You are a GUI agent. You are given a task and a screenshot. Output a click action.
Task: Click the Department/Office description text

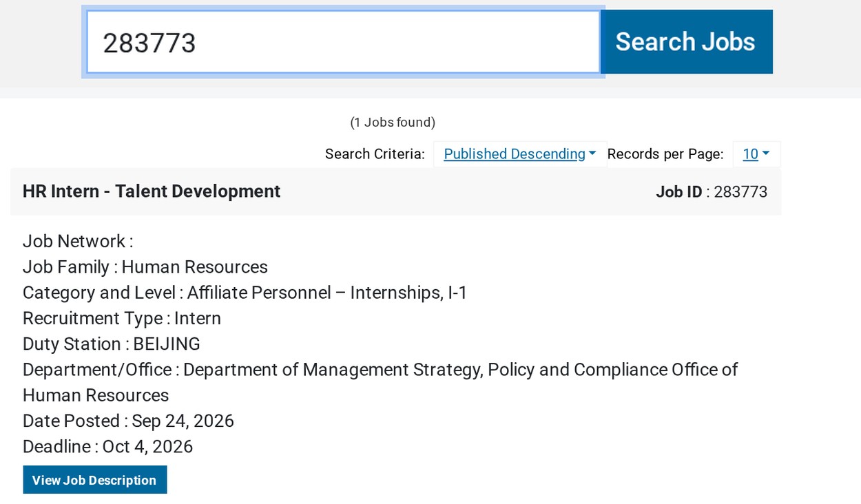(x=380, y=382)
